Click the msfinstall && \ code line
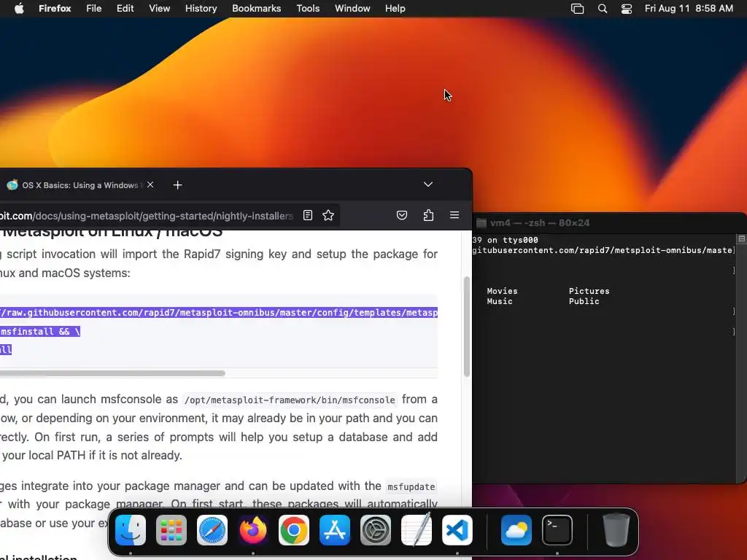 [40, 332]
